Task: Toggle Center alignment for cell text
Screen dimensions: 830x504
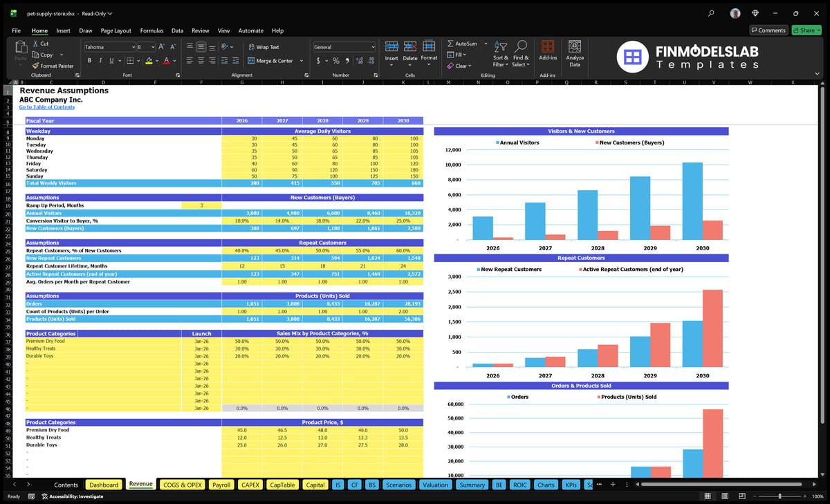Action: tap(201, 61)
